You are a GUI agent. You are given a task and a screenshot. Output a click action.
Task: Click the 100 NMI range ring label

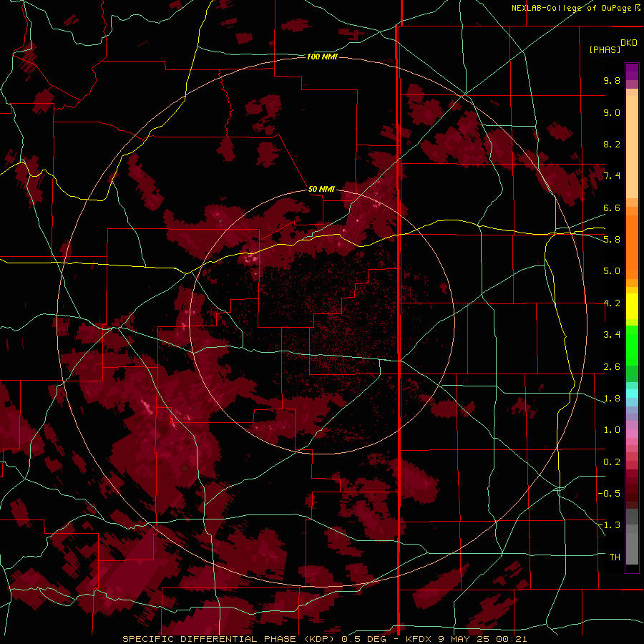click(322, 57)
